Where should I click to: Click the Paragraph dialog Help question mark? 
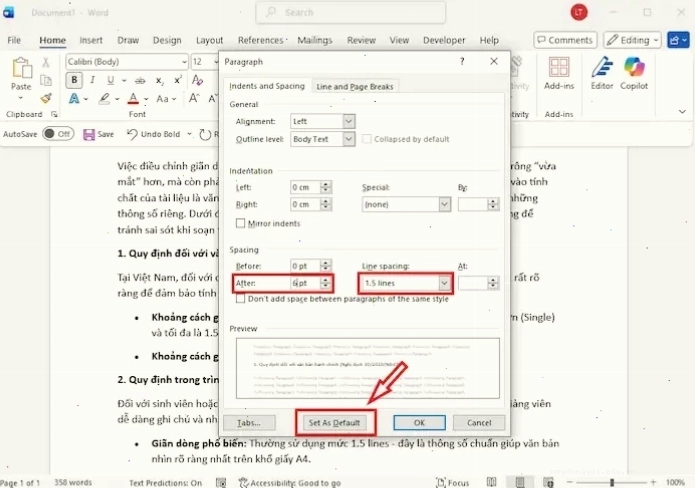point(462,62)
